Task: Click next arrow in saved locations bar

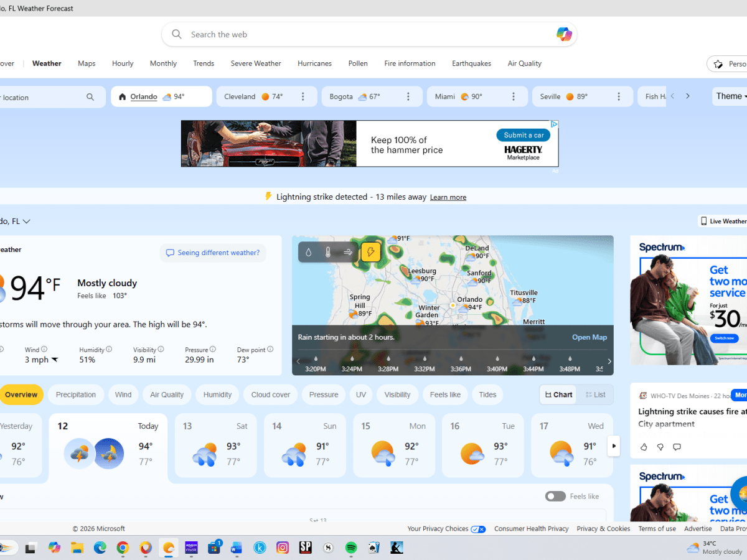Action: click(688, 96)
